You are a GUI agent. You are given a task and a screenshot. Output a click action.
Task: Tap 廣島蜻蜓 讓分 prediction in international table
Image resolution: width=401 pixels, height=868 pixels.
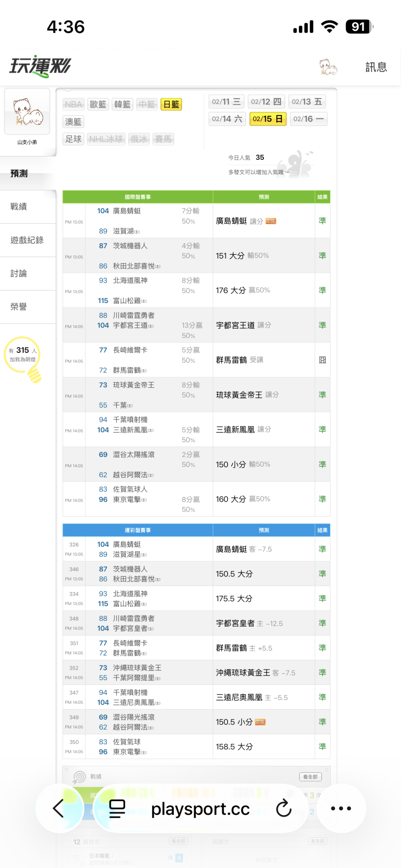[x=239, y=221]
